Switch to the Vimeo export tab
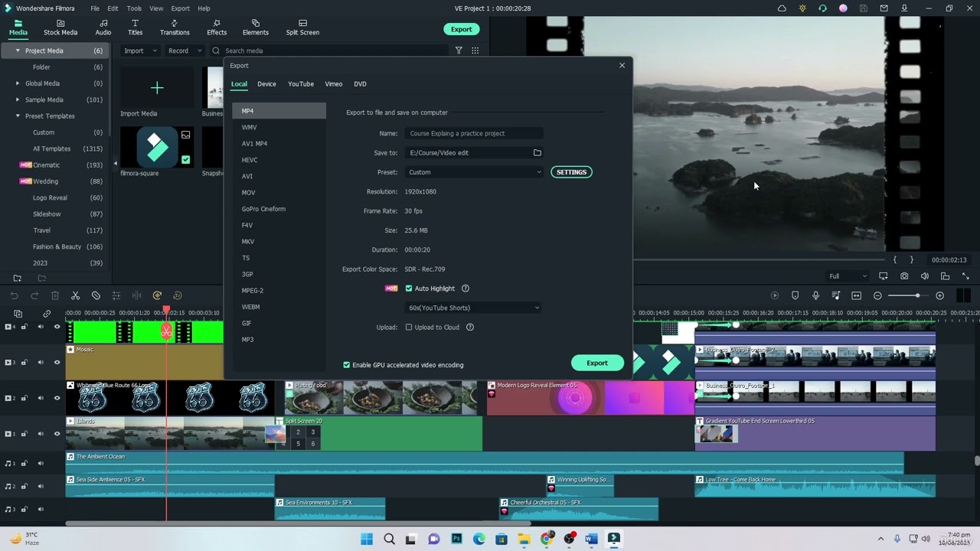 pyautogui.click(x=334, y=84)
